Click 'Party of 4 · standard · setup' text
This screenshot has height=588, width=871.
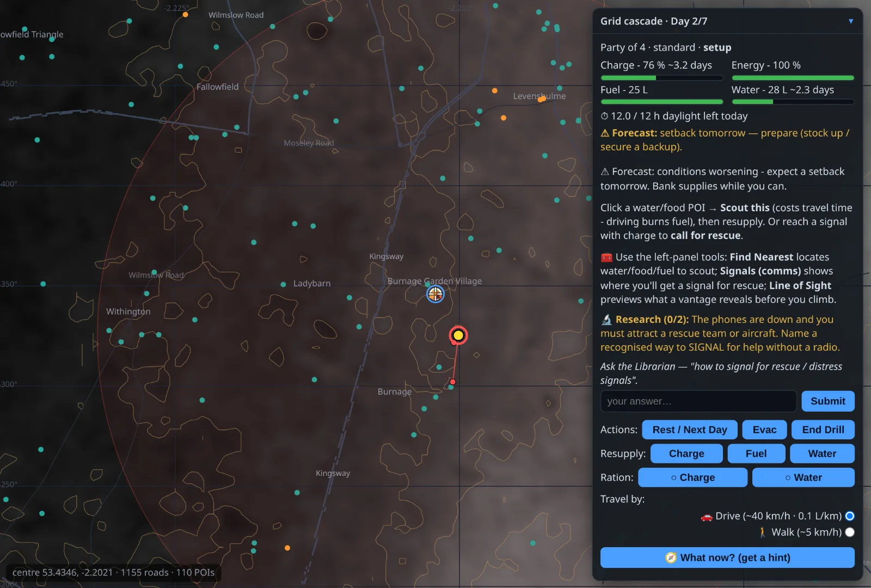pos(666,47)
